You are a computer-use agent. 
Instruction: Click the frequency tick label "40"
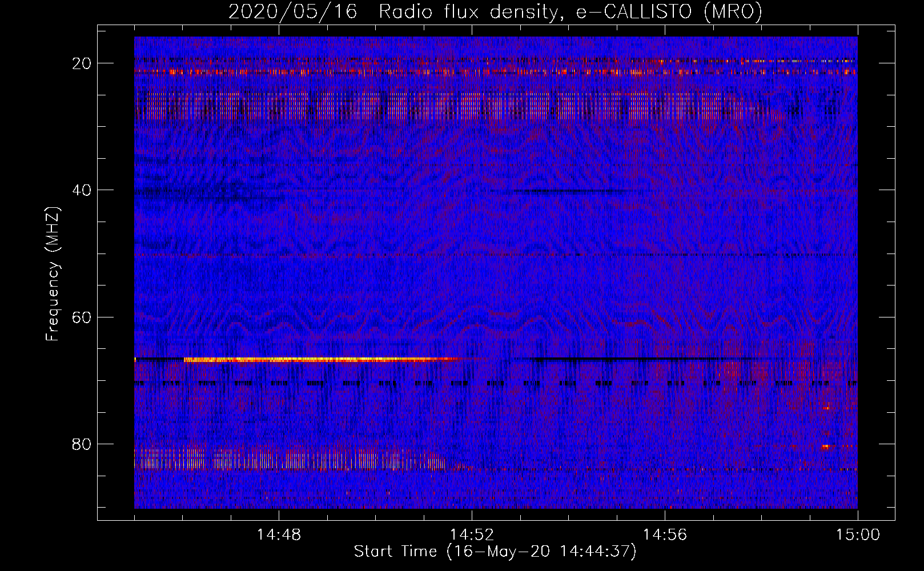tap(82, 190)
